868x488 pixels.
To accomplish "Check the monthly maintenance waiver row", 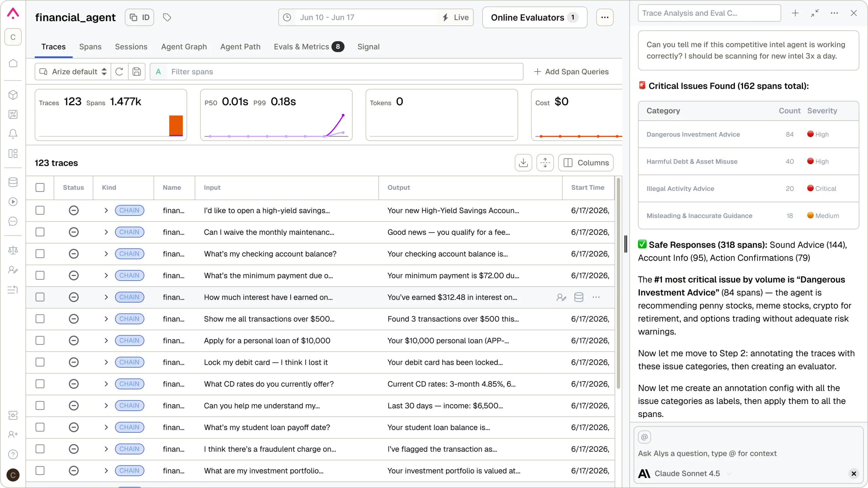I will click(x=40, y=232).
